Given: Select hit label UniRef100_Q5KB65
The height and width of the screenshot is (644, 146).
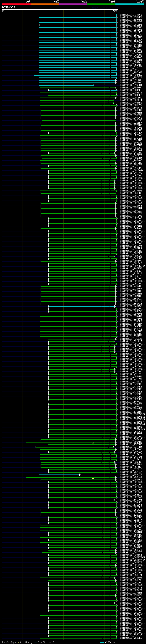Looking at the screenshot, I should click(131, 98).
